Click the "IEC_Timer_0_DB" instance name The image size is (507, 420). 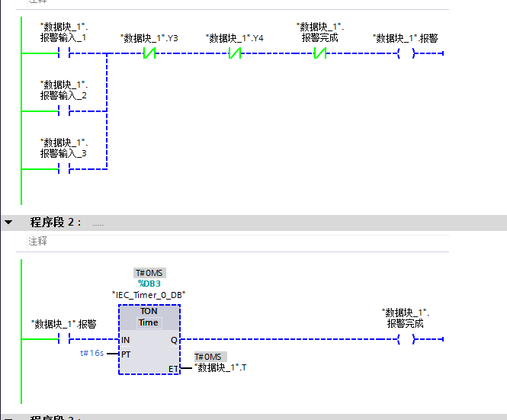pyautogui.click(x=149, y=294)
